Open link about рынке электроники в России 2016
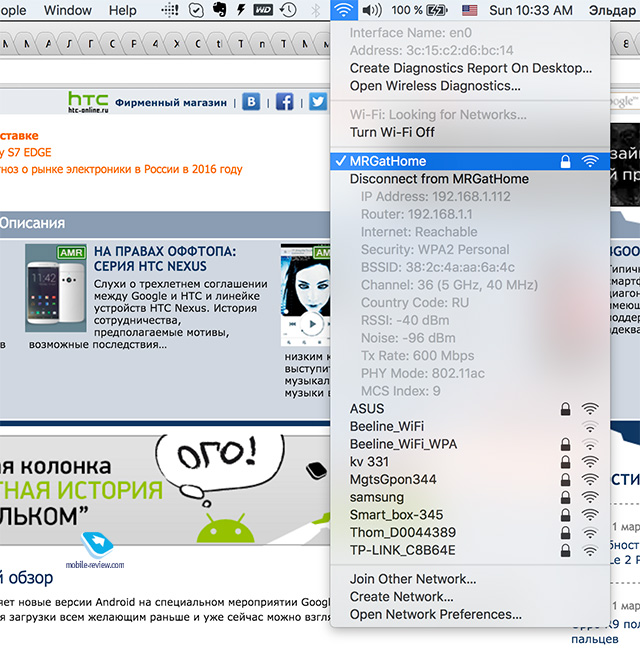Screen dimensions: 640x657 pyautogui.click(x=121, y=169)
